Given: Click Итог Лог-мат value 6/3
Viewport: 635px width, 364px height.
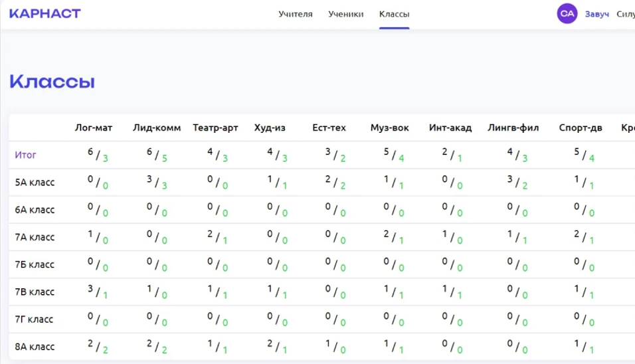Looking at the screenshot, I should (x=98, y=155).
